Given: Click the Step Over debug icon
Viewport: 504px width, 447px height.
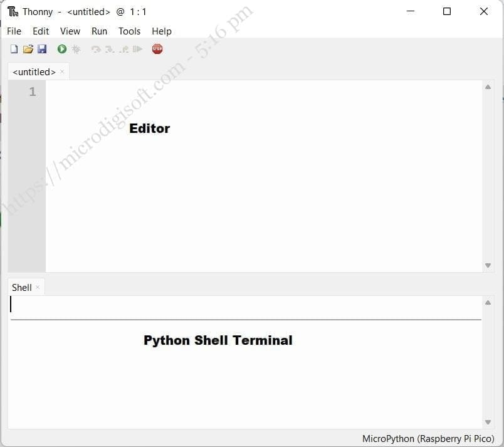Looking at the screenshot, I should (x=95, y=48).
